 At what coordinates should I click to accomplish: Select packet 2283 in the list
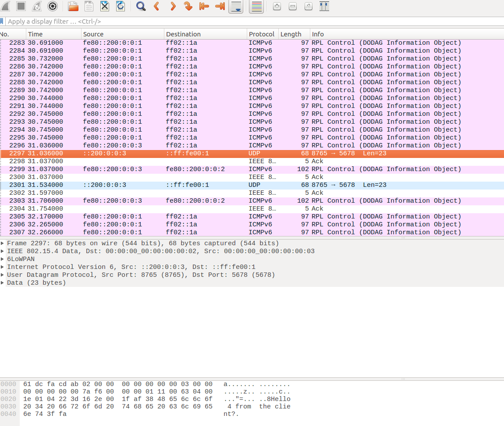[252, 43]
